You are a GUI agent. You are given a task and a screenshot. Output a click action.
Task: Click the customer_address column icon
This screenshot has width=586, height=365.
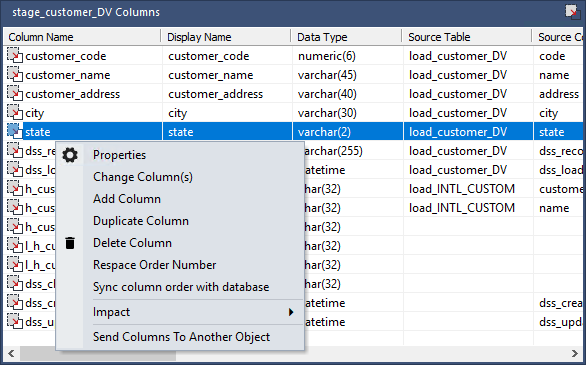(15, 93)
